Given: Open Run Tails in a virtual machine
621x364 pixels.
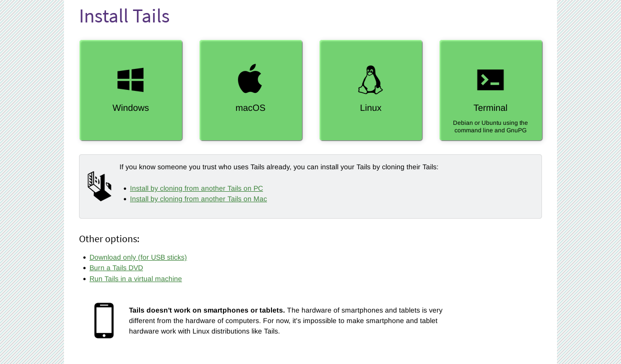Looking at the screenshot, I should click(135, 279).
